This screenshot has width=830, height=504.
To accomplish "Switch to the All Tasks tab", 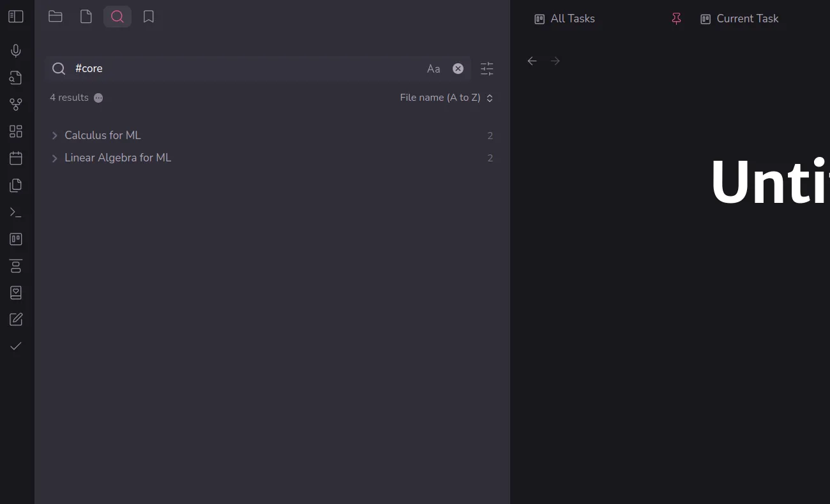I will click(565, 19).
